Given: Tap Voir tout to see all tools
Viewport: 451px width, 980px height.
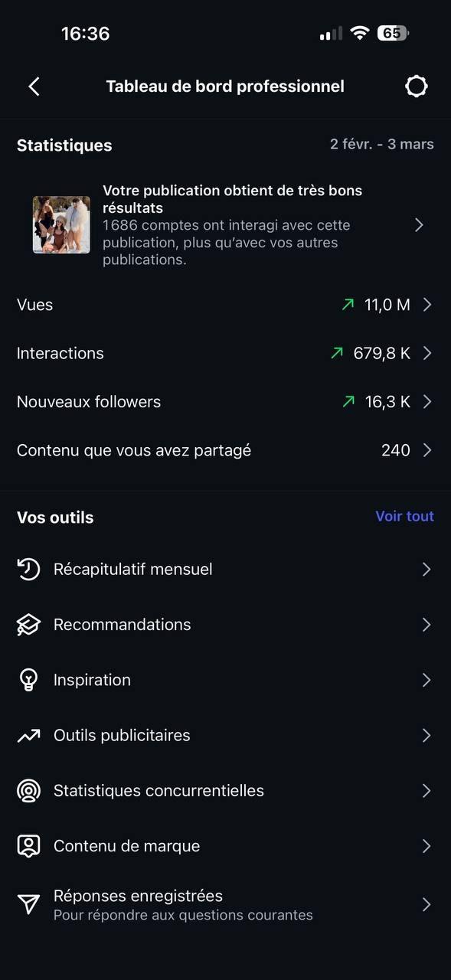Looking at the screenshot, I should (404, 516).
